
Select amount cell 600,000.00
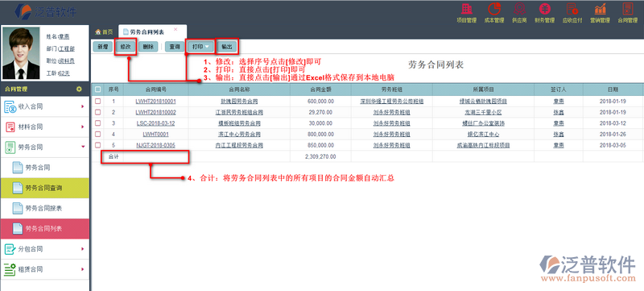pyautogui.click(x=320, y=101)
